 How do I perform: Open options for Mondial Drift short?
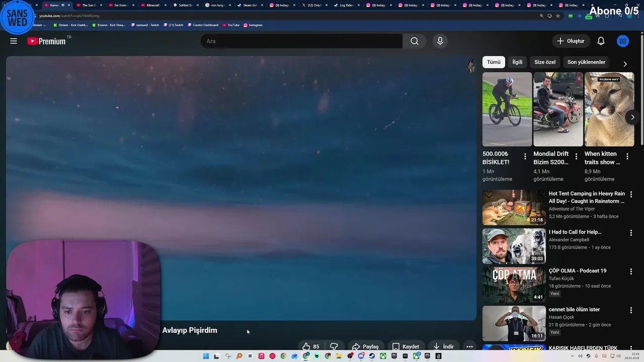(576, 156)
